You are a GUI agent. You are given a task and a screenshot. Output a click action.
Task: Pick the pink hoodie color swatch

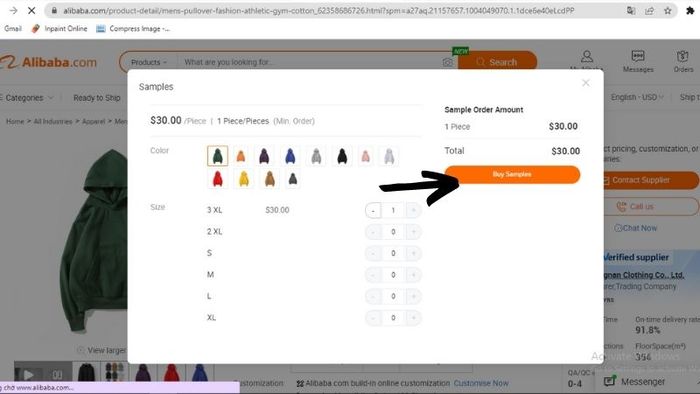[x=366, y=156]
